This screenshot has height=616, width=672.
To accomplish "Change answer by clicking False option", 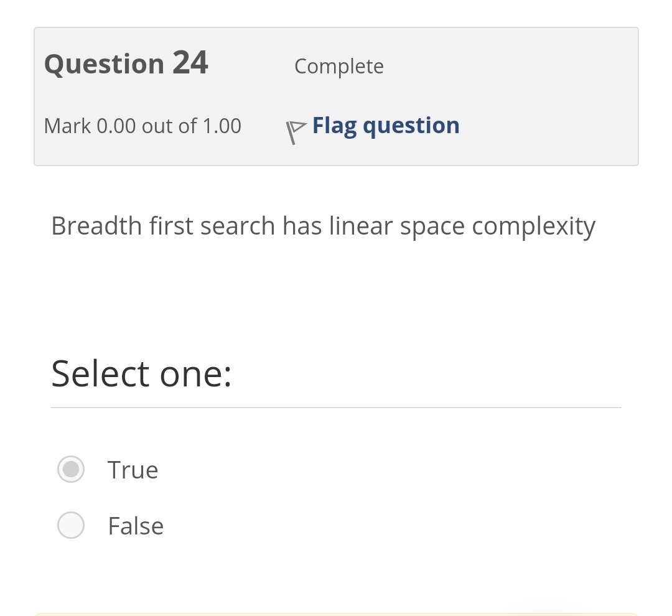I will (x=135, y=525).
